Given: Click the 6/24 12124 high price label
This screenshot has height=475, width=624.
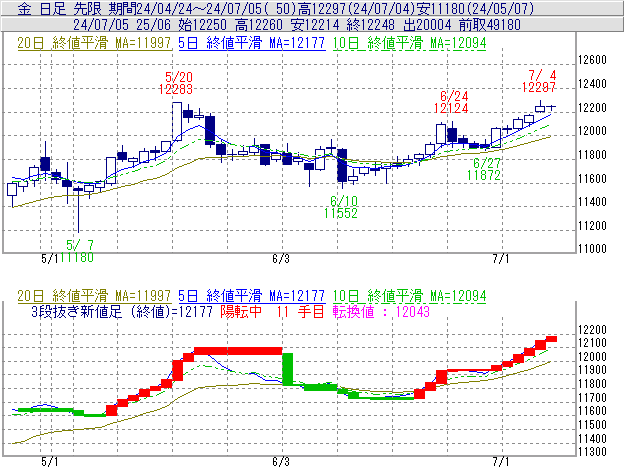Looking at the screenshot, I should 451,102.
